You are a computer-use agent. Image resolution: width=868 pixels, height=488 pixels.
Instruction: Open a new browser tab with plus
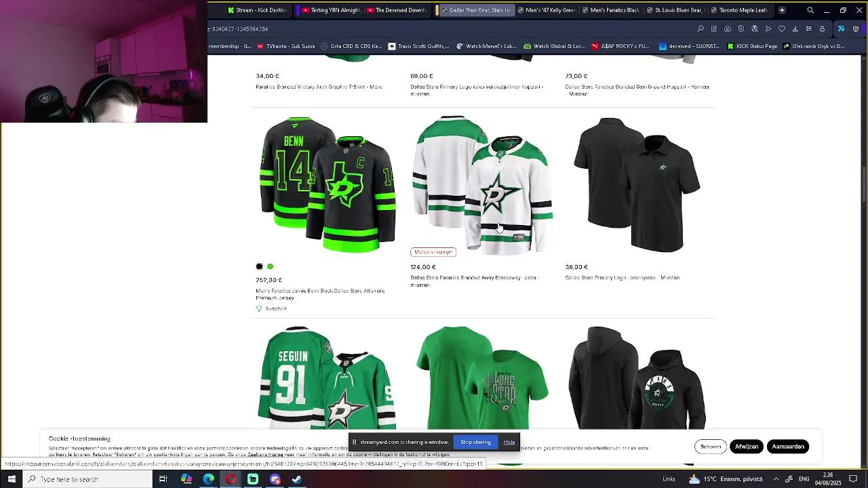tap(782, 10)
